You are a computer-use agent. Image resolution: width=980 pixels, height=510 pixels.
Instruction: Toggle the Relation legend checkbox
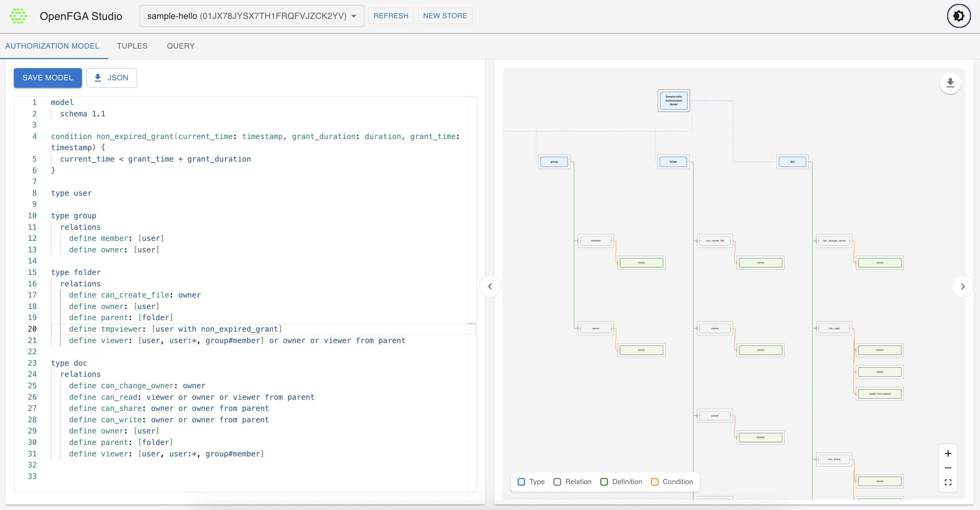click(557, 481)
